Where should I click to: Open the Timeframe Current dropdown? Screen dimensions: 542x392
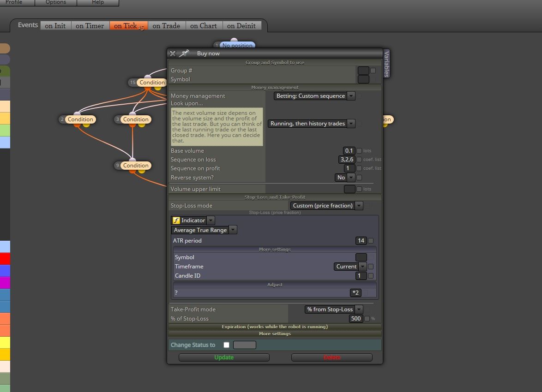coord(350,267)
